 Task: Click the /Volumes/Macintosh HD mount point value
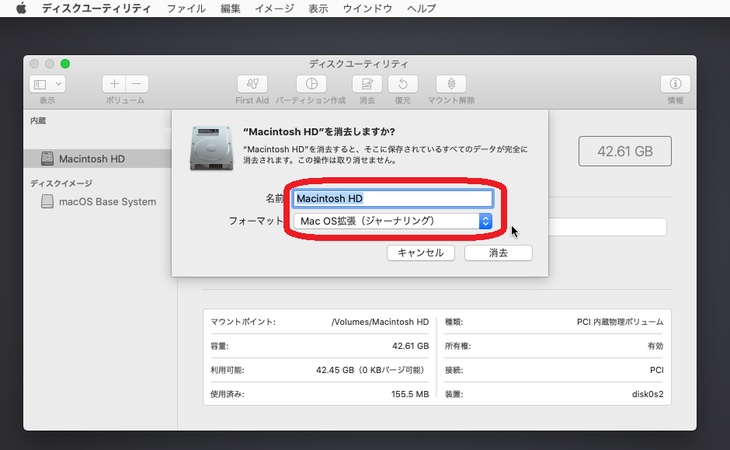coord(380,322)
